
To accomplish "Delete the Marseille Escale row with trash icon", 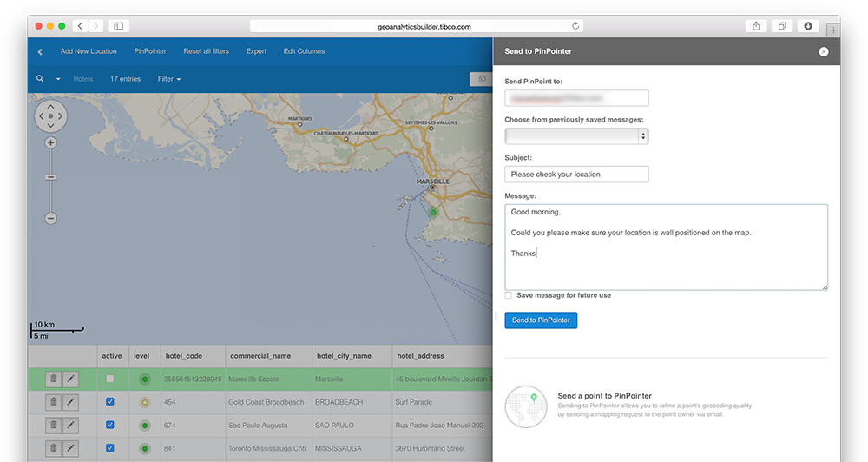I will 53,379.
